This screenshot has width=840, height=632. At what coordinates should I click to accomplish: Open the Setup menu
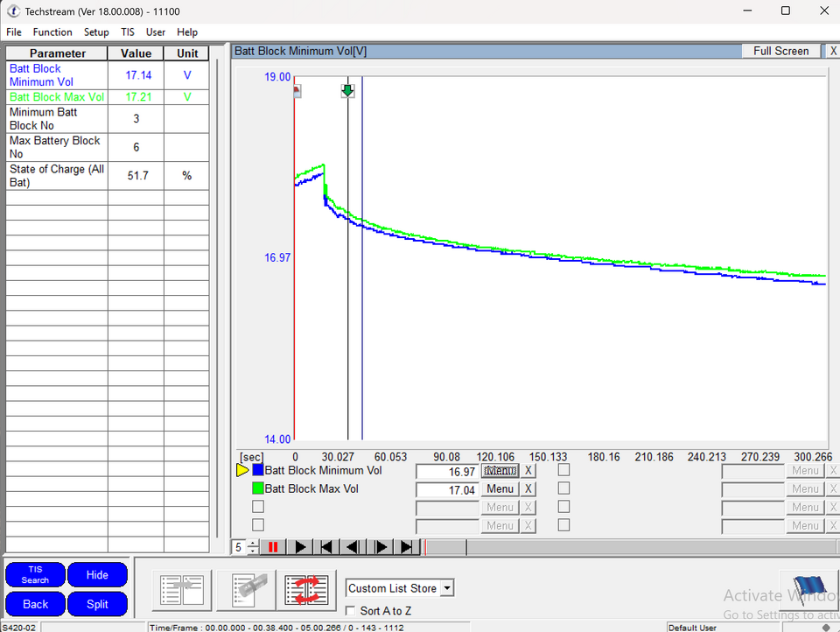pyautogui.click(x=96, y=32)
